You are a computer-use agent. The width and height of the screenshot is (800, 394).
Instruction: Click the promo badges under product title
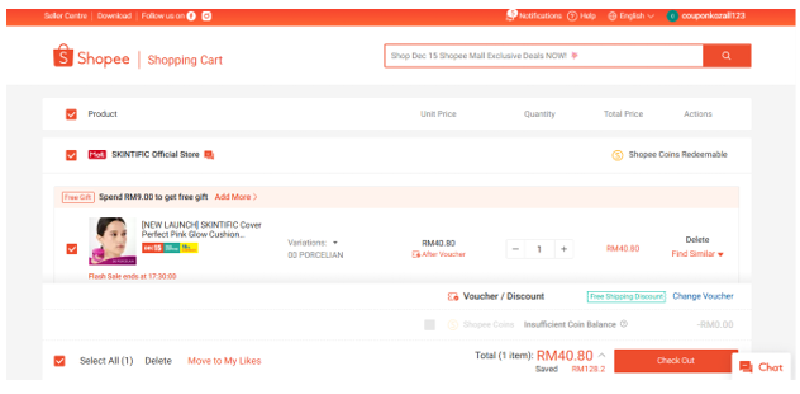(170, 248)
